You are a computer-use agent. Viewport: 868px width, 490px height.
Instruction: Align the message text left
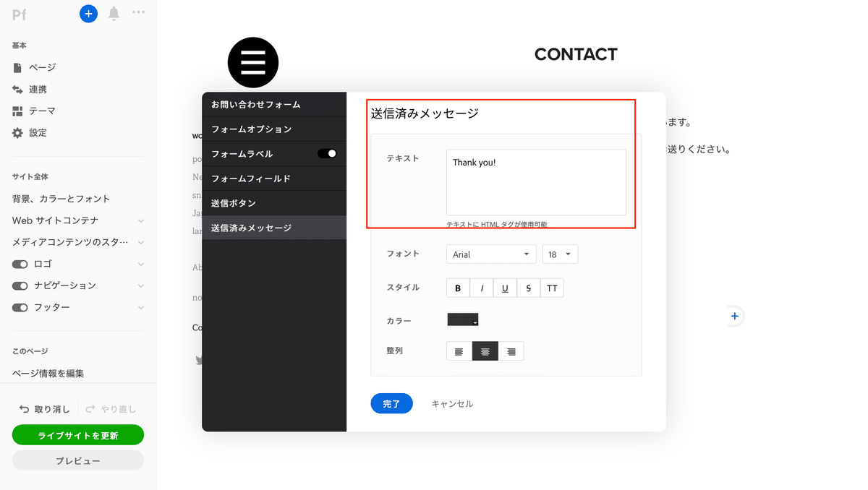coord(459,351)
